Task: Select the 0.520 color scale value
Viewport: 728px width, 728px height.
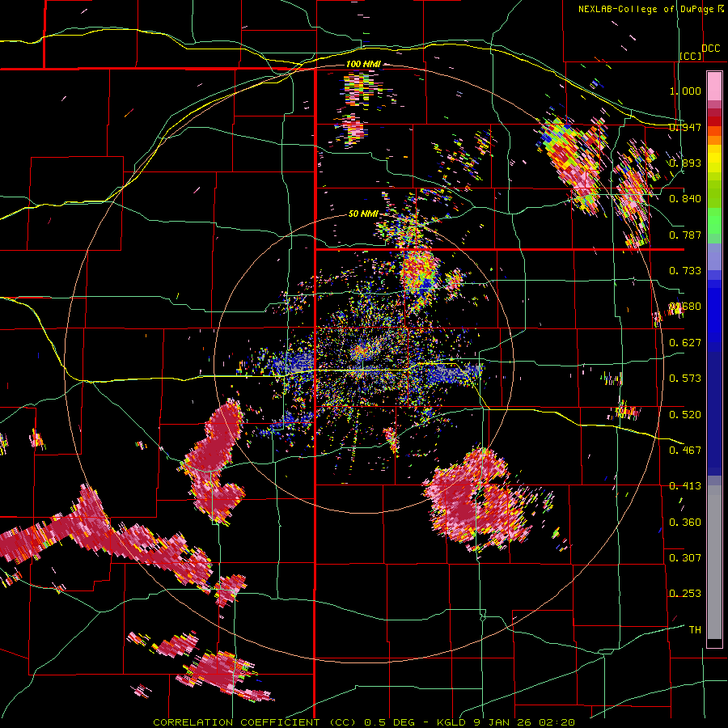Action: click(x=685, y=415)
